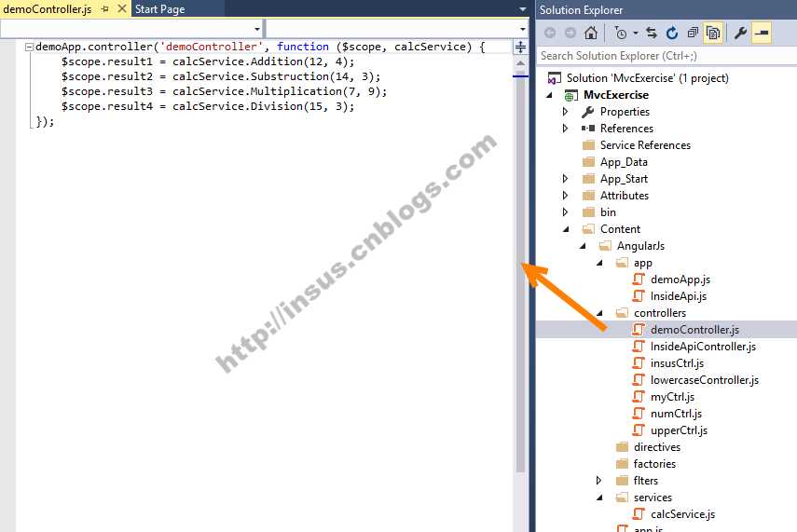
Task: Click the scroll up arrow in editor
Action: [520, 63]
